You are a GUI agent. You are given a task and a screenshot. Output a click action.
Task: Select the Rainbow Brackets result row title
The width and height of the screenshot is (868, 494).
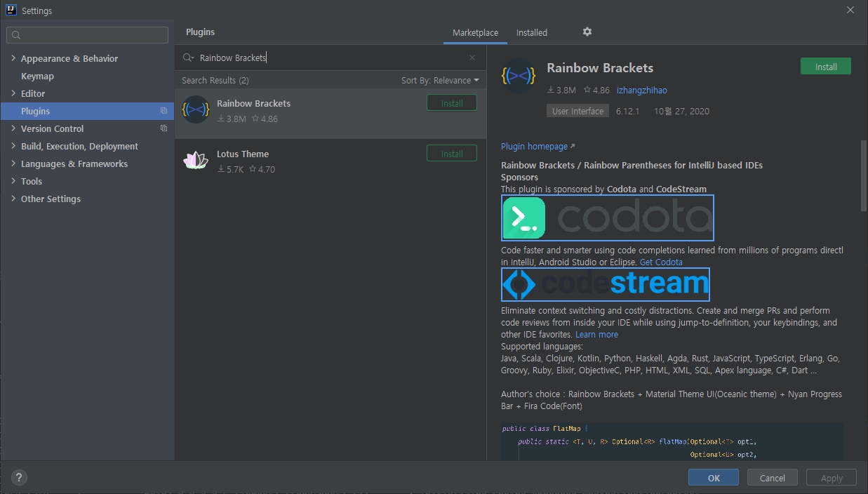point(253,103)
